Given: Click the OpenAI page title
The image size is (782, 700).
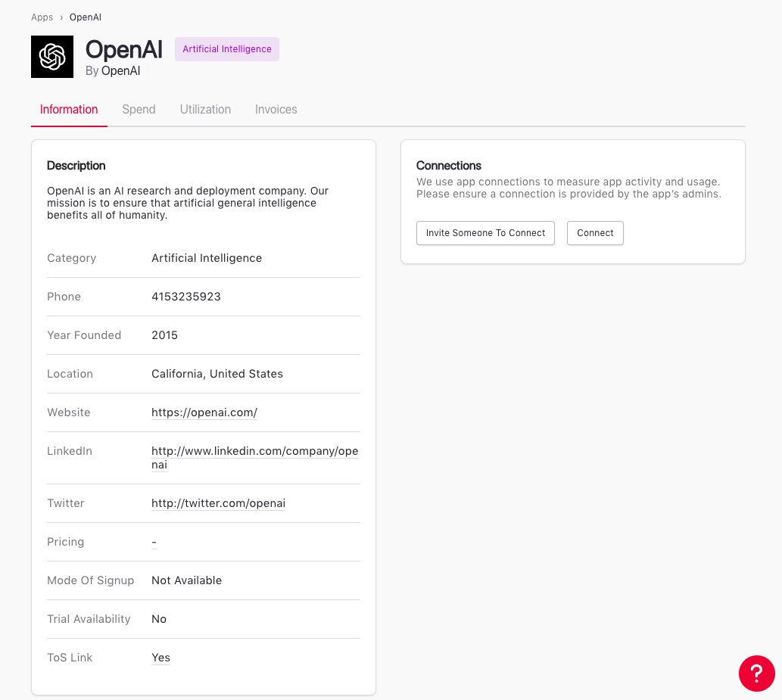Looking at the screenshot, I should (x=123, y=49).
